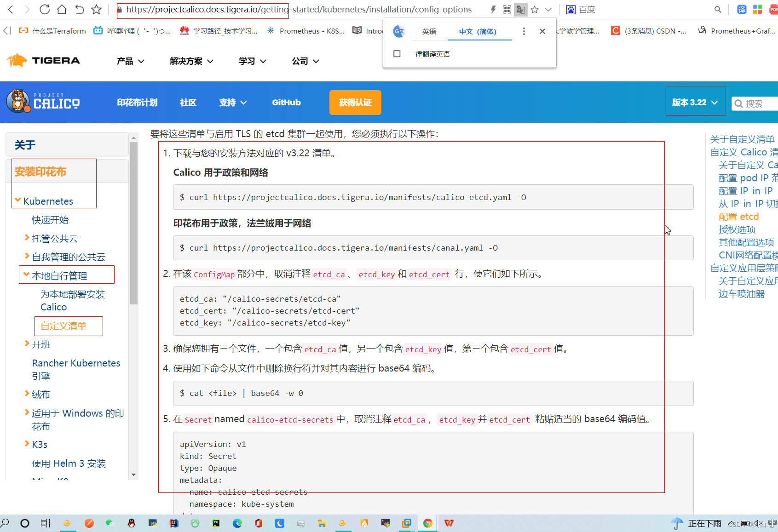778x532 pixels.
Task: Open PyCharm from the taskbar
Action: click(216, 523)
